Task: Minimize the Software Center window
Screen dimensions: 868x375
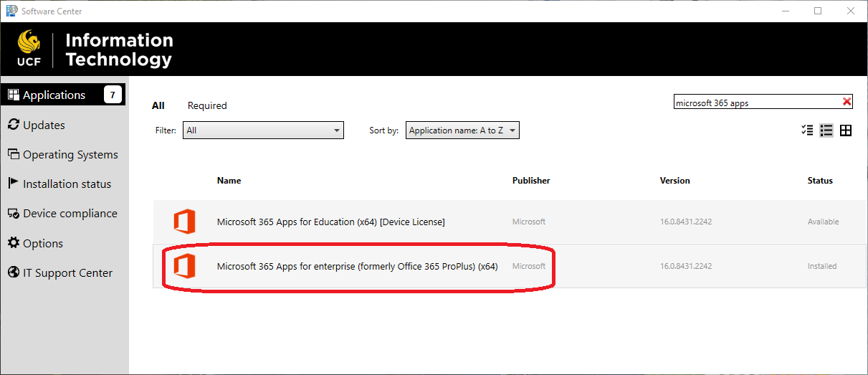Action: point(786,11)
